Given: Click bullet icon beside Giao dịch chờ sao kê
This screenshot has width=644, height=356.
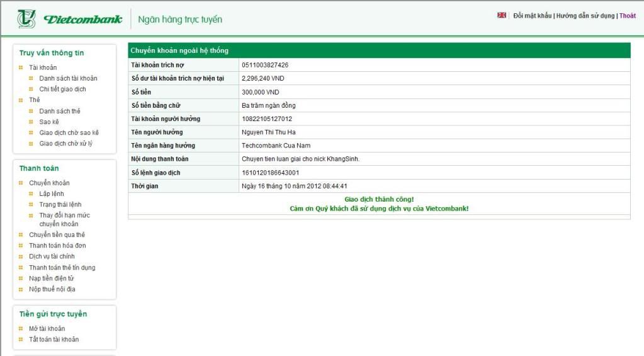Looking at the screenshot, I should 31,133.
